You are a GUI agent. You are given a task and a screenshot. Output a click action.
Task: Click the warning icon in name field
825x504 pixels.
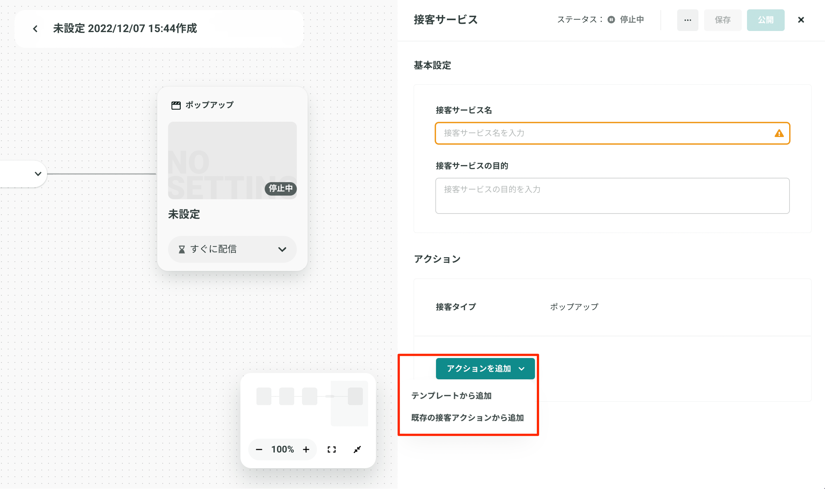779,133
